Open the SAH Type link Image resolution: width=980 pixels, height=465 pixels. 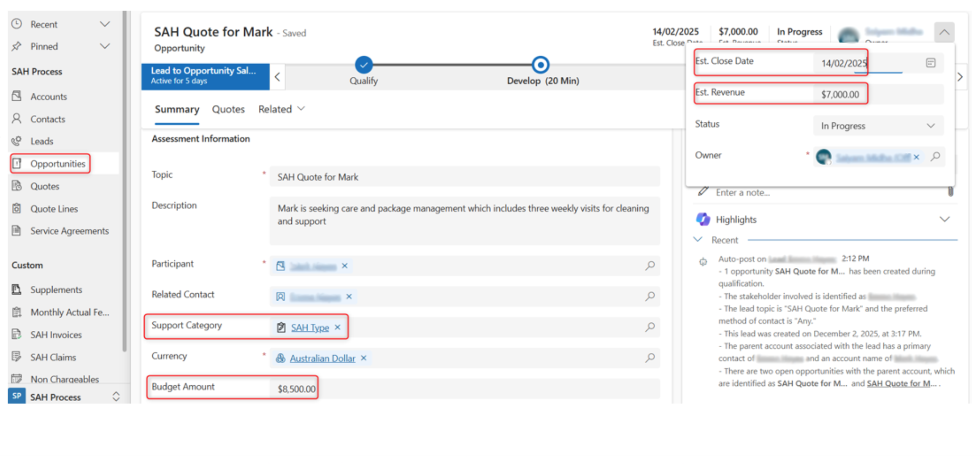coord(310,327)
